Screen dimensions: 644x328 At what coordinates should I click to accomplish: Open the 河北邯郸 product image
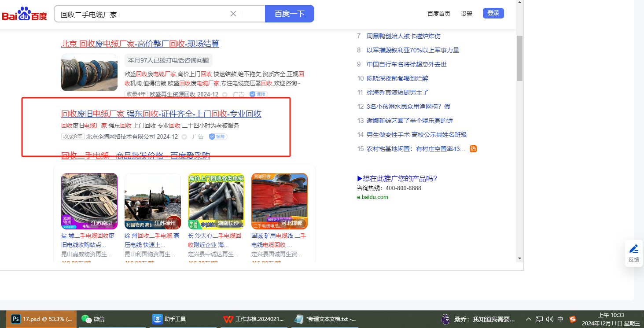click(x=280, y=201)
